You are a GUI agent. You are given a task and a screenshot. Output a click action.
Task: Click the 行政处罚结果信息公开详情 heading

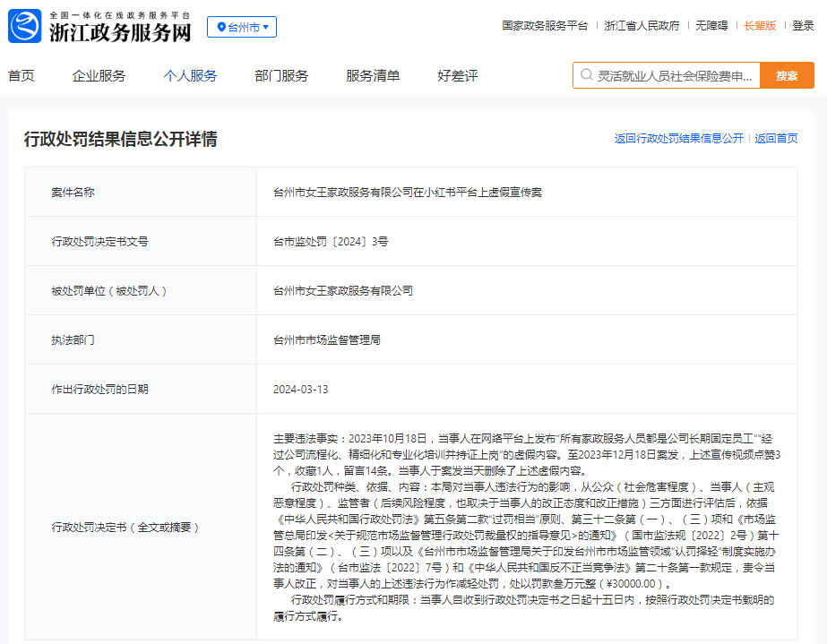pyautogui.click(x=121, y=139)
